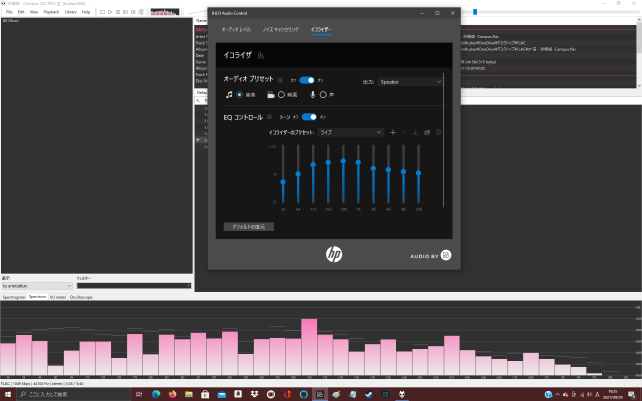Click the Random playback button in foobar2000
The height and width of the screenshot is (401, 642).
click(x=141, y=12)
